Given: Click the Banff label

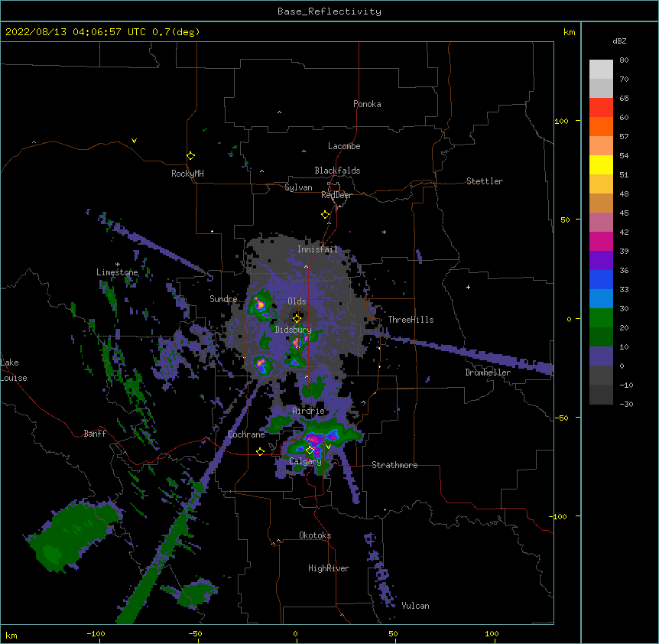Looking at the screenshot, I should [x=95, y=434].
